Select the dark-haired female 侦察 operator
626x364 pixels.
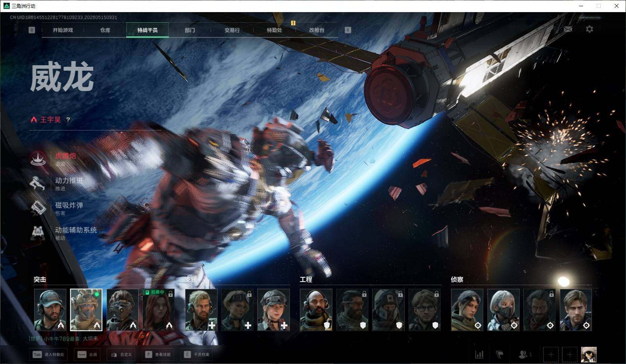click(467, 310)
